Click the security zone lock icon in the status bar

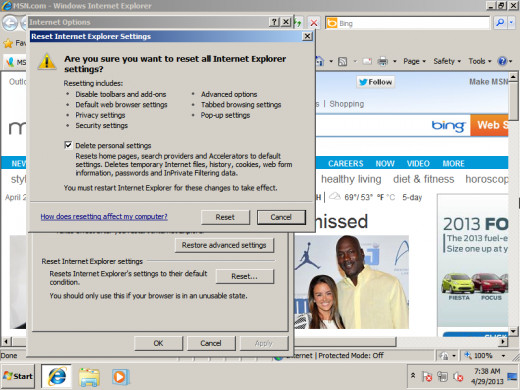(x=444, y=356)
